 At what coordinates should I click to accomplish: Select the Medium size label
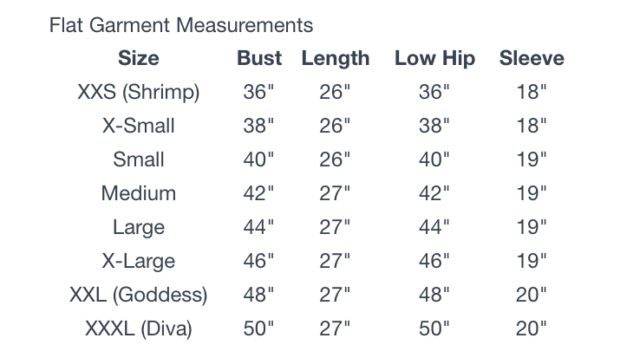coord(139,193)
